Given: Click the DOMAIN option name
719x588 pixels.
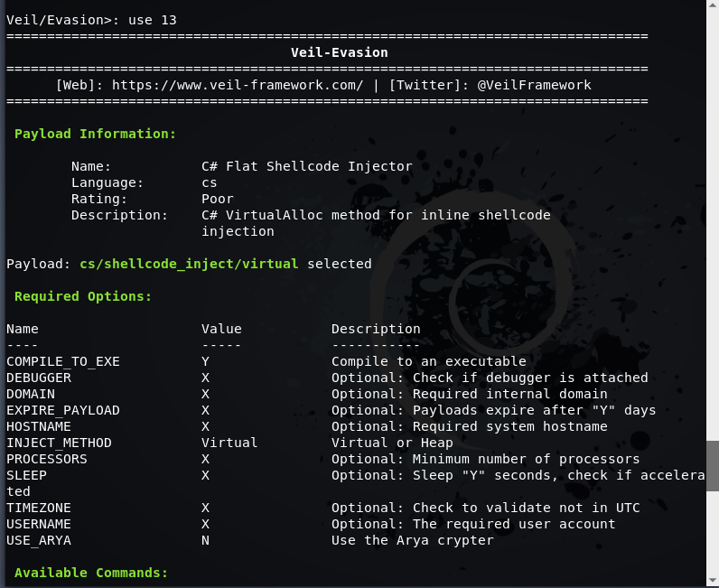Looking at the screenshot, I should [x=31, y=394].
